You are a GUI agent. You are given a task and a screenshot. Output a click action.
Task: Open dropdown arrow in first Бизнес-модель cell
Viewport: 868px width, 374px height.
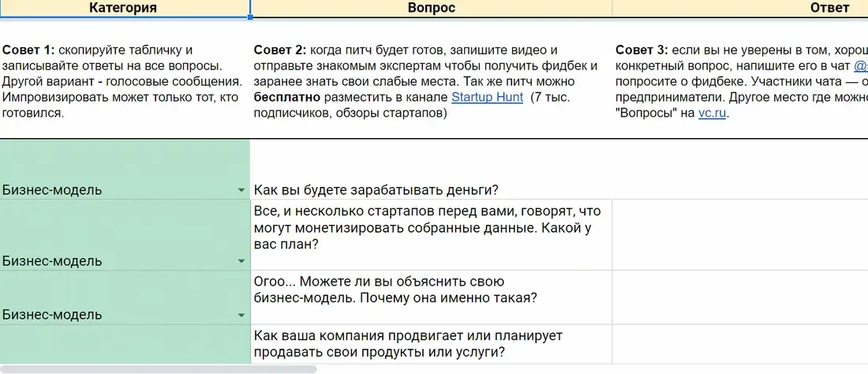241,190
